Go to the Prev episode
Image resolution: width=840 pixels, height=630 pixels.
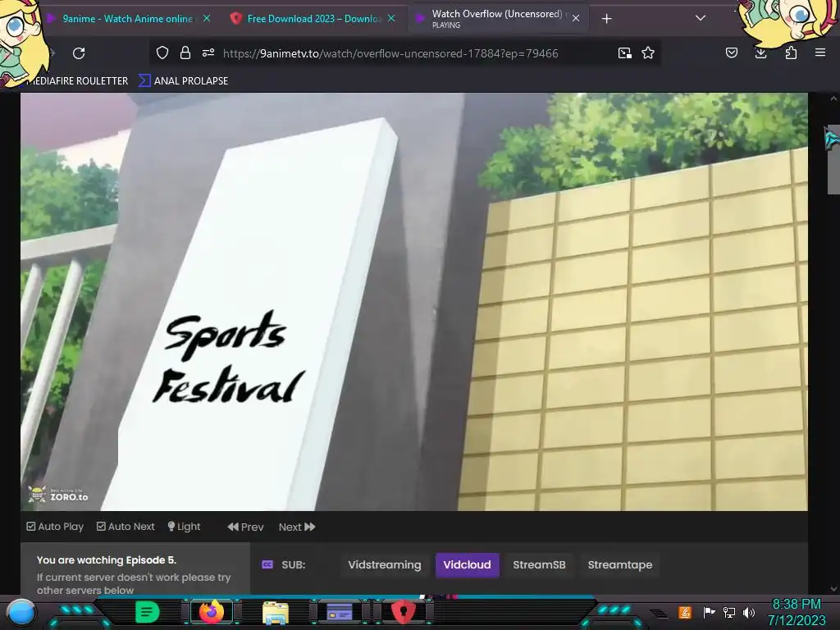pyautogui.click(x=245, y=527)
